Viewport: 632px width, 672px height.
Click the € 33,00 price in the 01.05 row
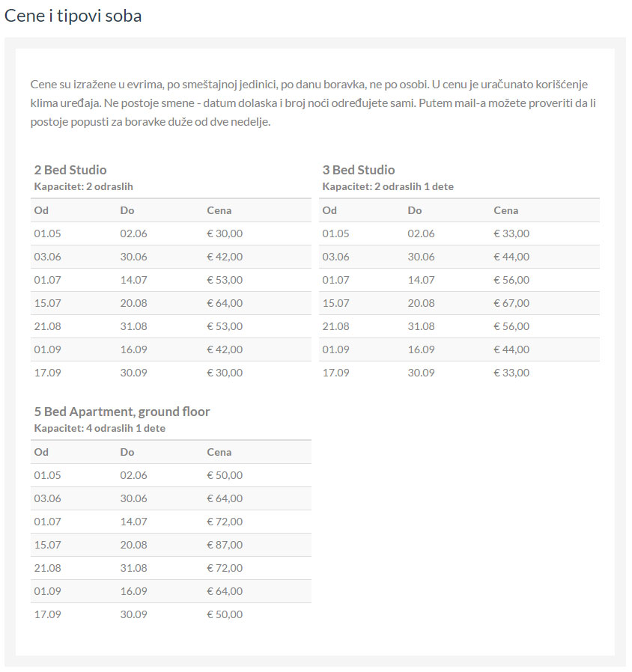click(x=511, y=233)
